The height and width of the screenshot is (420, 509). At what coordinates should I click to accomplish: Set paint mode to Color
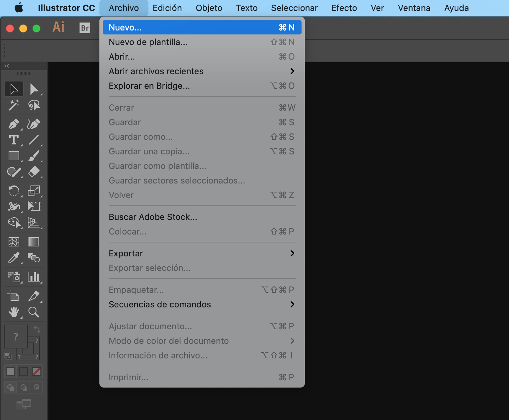[10, 371]
